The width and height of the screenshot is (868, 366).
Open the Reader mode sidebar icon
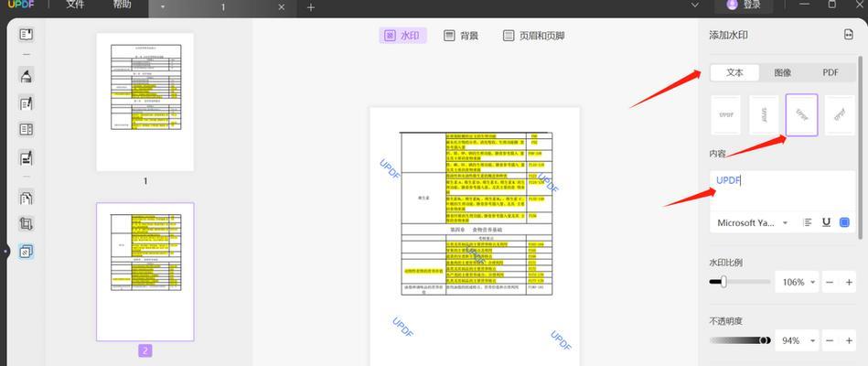tap(26, 35)
